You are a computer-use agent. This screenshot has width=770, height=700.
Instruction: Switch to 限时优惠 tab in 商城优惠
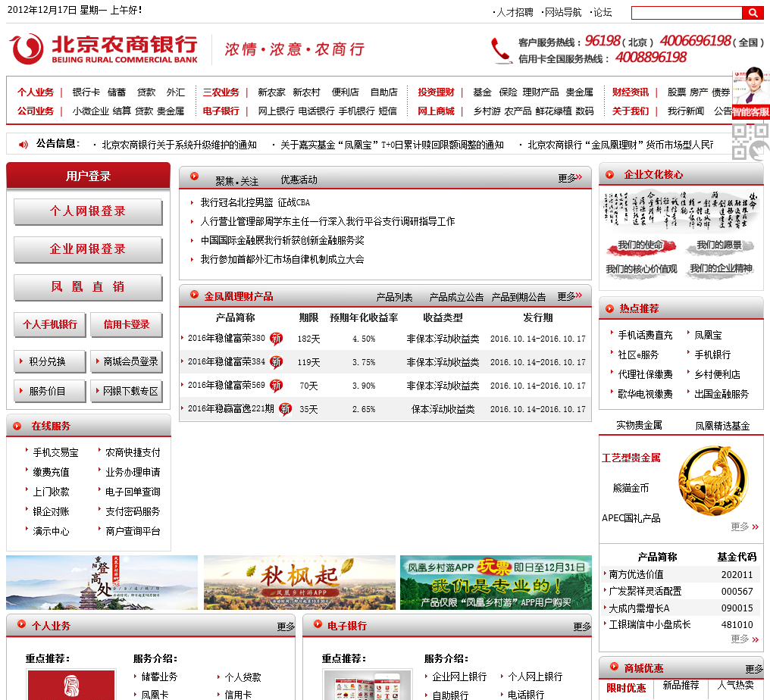(x=626, y=688)
